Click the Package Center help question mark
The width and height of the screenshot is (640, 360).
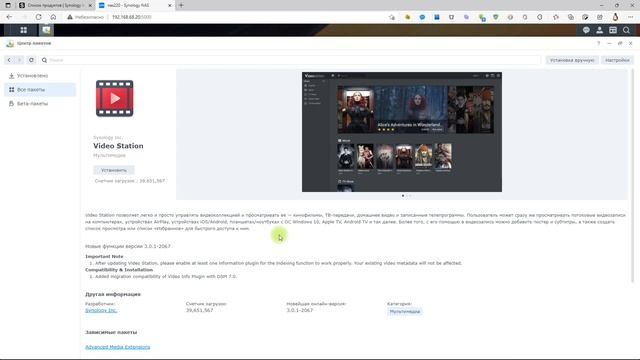(598, 43)
